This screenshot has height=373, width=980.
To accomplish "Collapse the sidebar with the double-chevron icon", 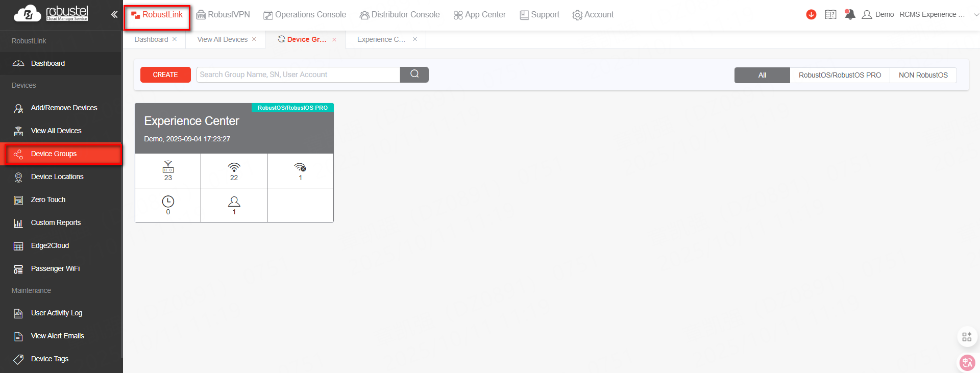I will [114, 14].
